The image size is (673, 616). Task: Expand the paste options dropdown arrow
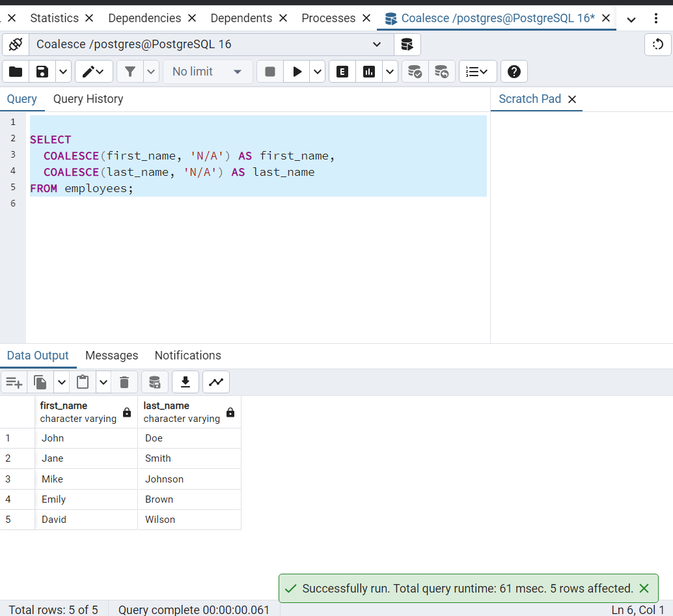point(103,382)
